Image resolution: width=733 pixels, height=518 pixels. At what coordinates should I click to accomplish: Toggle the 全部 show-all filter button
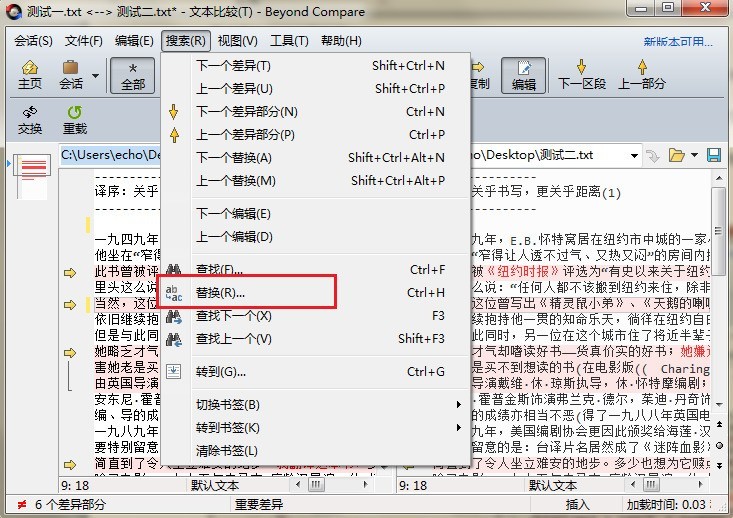tap(133, 75)
